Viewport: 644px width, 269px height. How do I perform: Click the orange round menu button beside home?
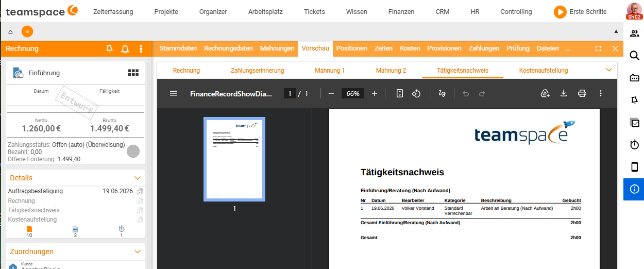point(27,31)
